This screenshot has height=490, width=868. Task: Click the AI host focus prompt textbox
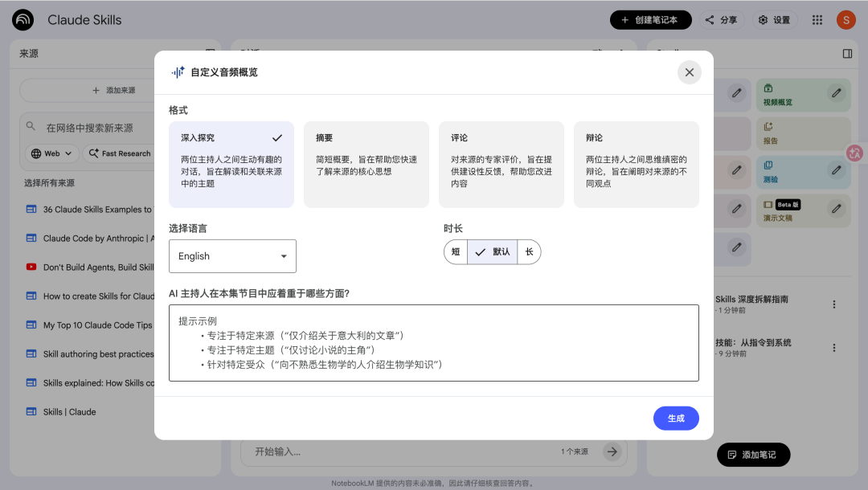433,343
